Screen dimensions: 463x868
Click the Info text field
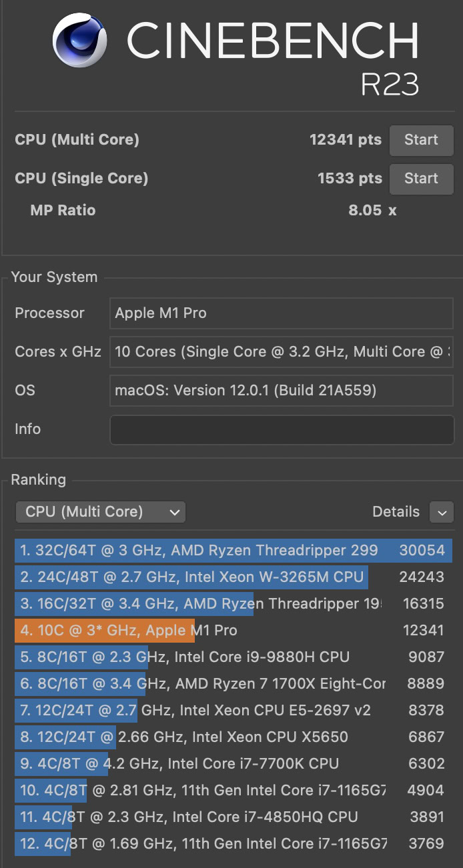[x=282, y=429]
